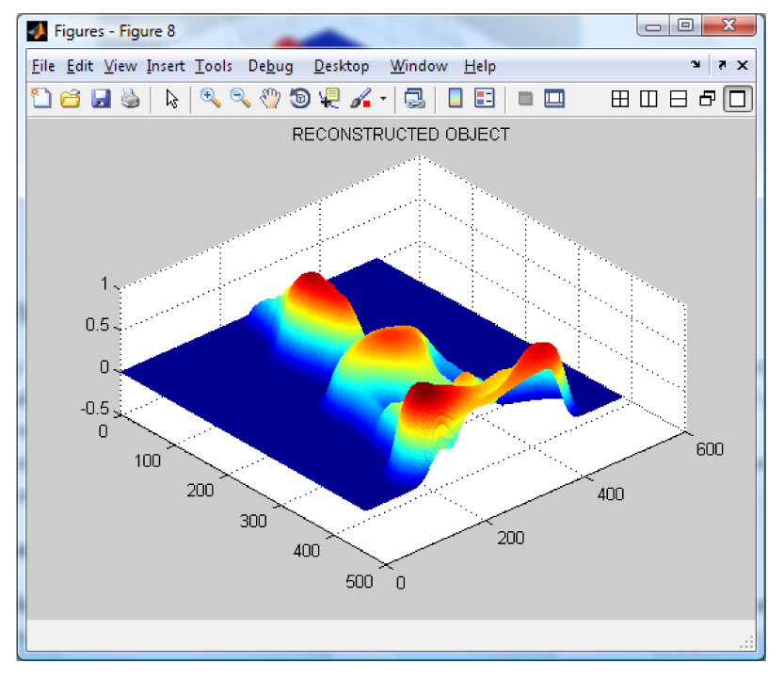This screenshot has height=679, width=784.
Task: Tile figures using the grid layout button
Action: [x=620, y=98]
